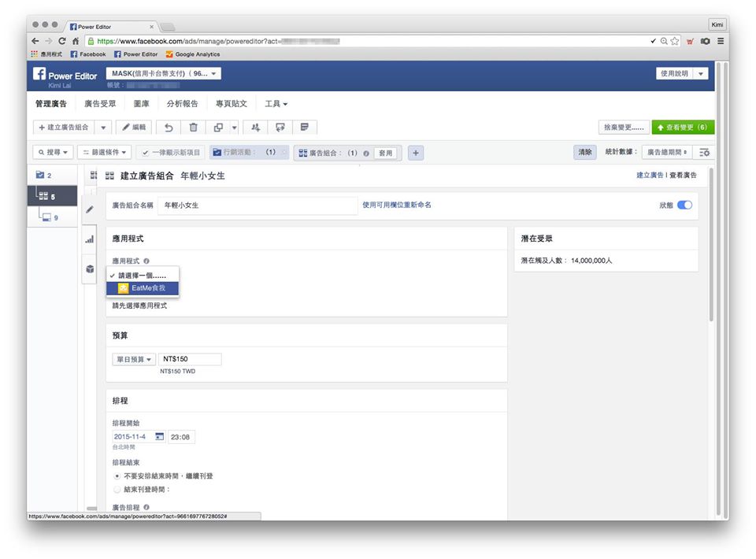Click the shopping cart extension icon
The width and height of the screenshot is (756, 559).
(x=691, y=42)
